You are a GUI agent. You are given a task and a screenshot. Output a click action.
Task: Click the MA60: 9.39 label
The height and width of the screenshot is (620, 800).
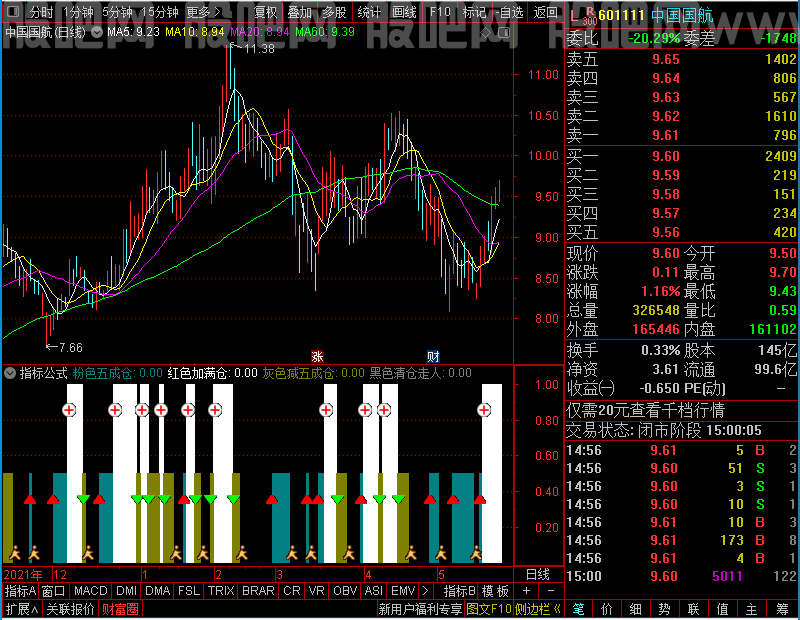[325, 32]
